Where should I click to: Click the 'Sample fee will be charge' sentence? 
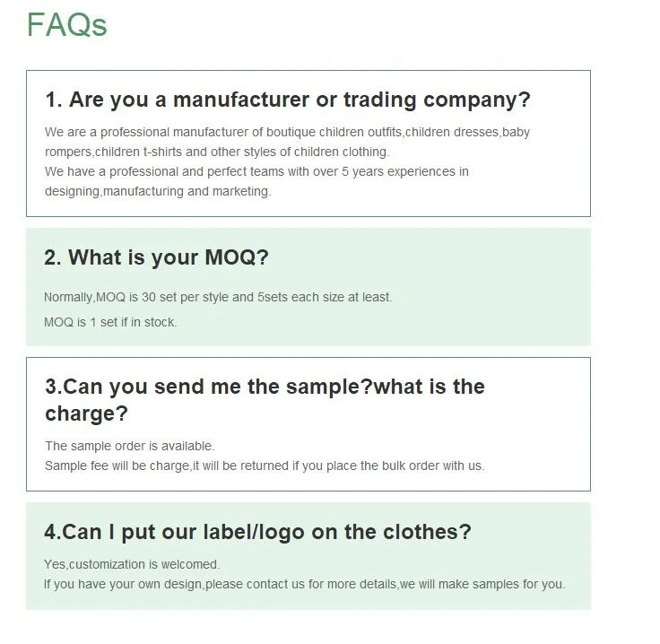[x=264, y=466]
